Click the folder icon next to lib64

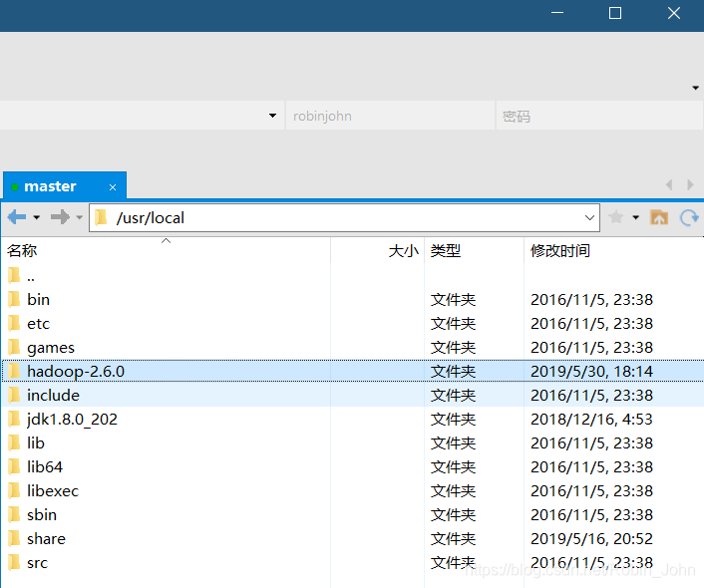(14, 466)
